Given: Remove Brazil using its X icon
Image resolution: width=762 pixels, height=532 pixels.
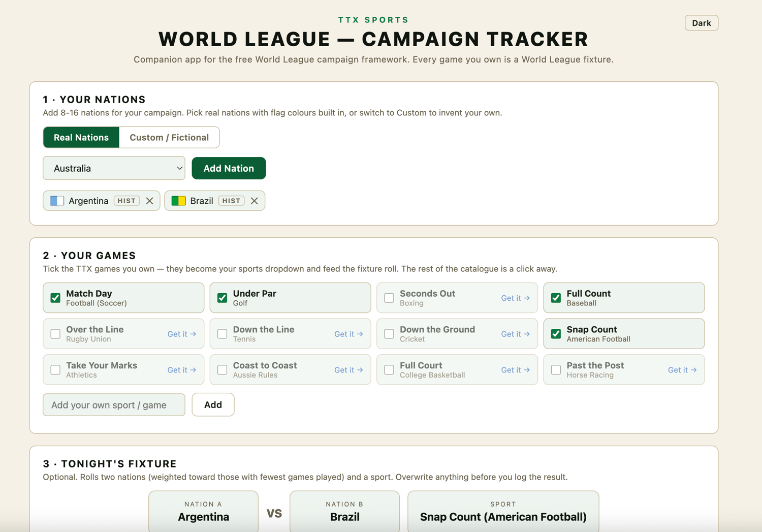Looking at the screenshot, I should (254, 201).
